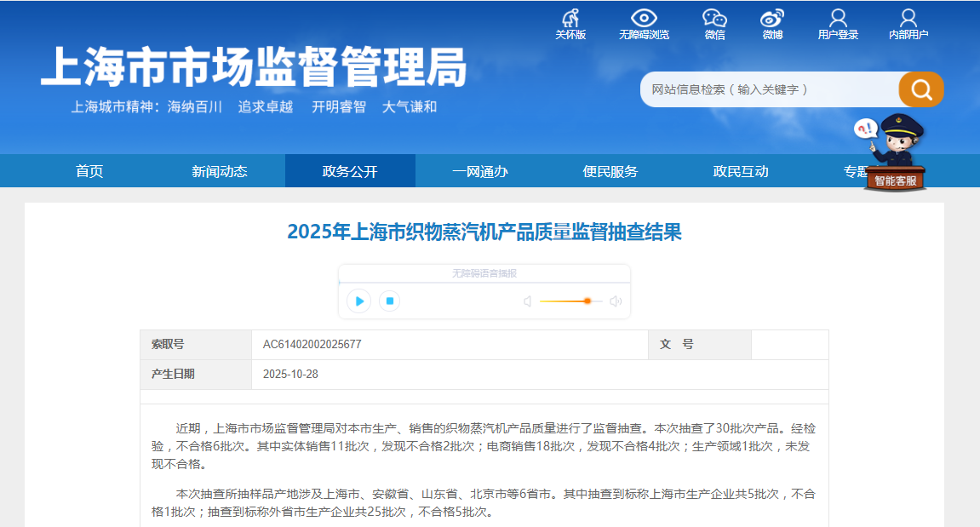Select the 政务公开 navigation tab
Image resolution: width=980 pixels, height=527 pixels.
coord(350,171)
